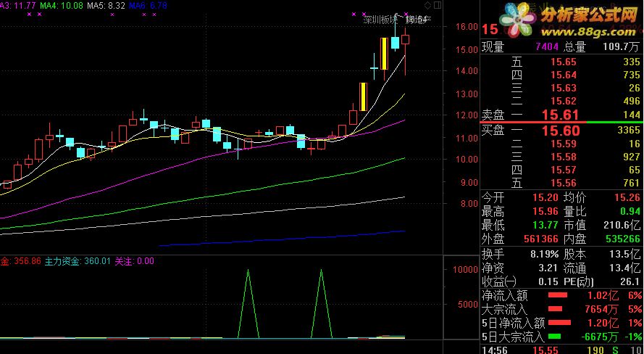Click the 量比 value 0.94
Image resolution: width=644 pixels, height=354 pixels.
[630, 212]
